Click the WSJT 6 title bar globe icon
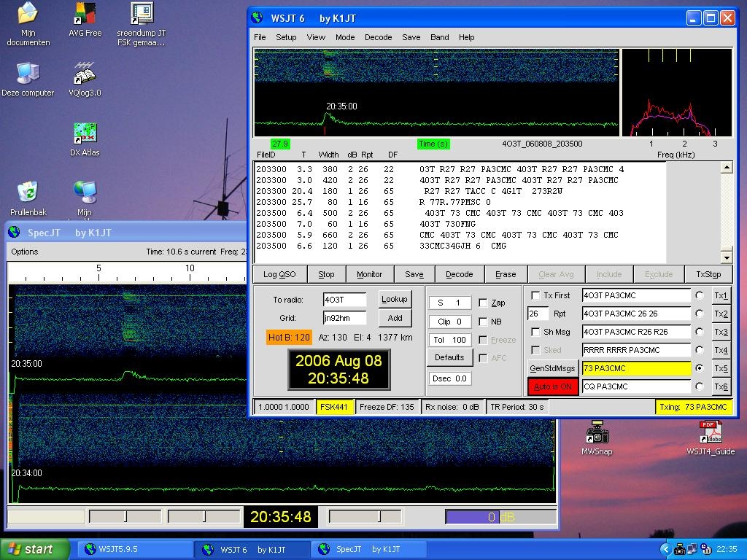747x560 pixels. pos(258,18)
